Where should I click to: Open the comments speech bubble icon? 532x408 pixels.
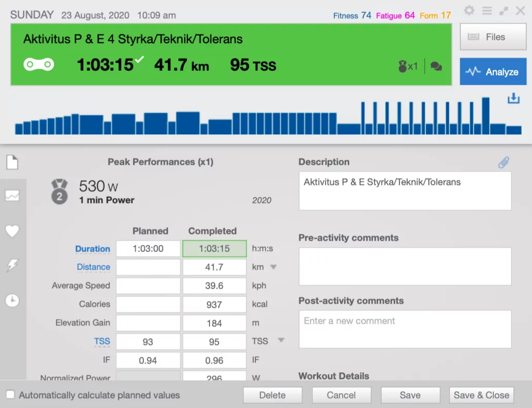coord(437,66)
